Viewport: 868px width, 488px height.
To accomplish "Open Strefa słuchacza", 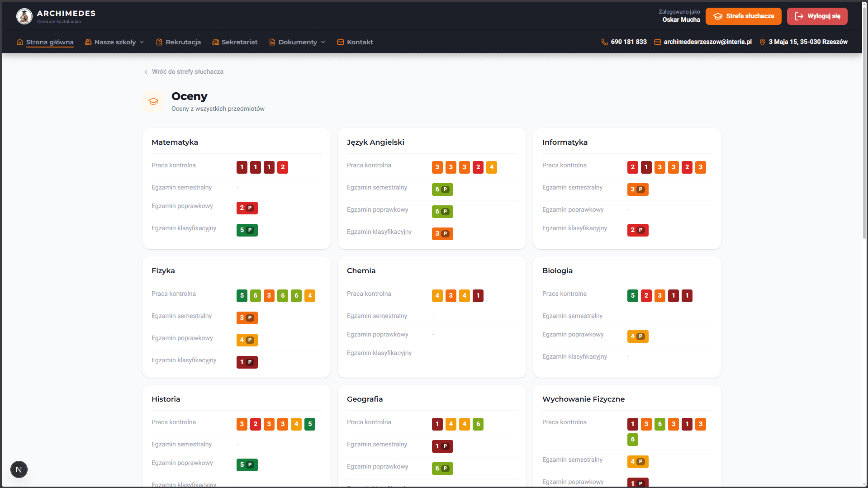I will (x=744, y=16).
